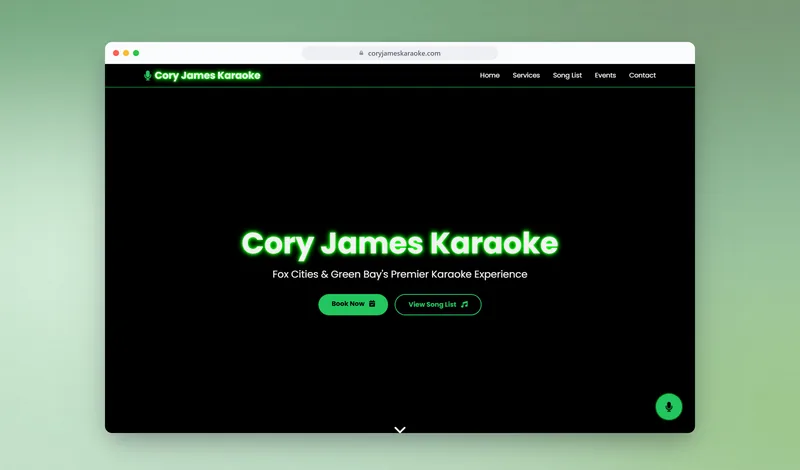
Task: Click the Book Now button
Action: (353, 304)
